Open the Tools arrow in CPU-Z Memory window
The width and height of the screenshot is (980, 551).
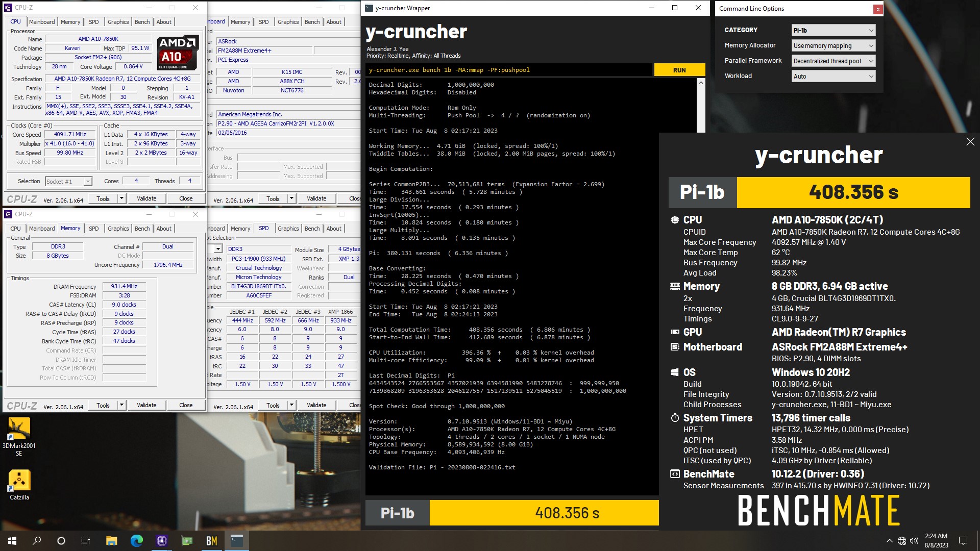(121, 405)
